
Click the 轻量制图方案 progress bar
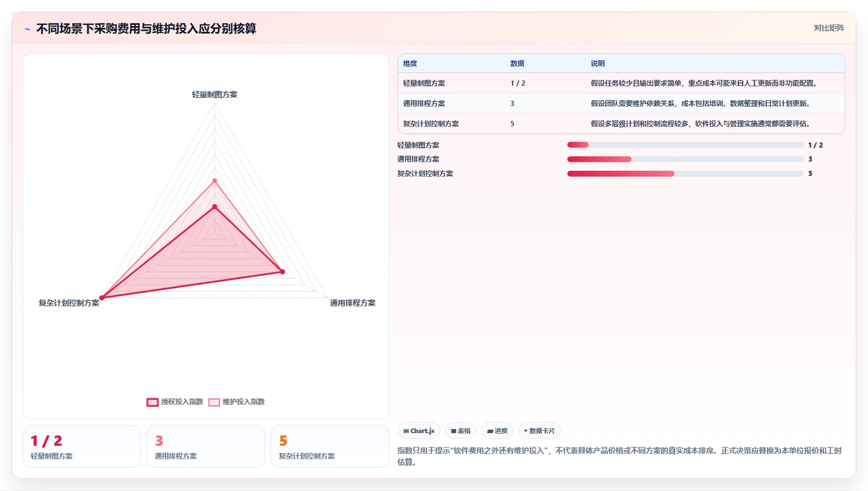pyautogui.click(x=685, y=145)
